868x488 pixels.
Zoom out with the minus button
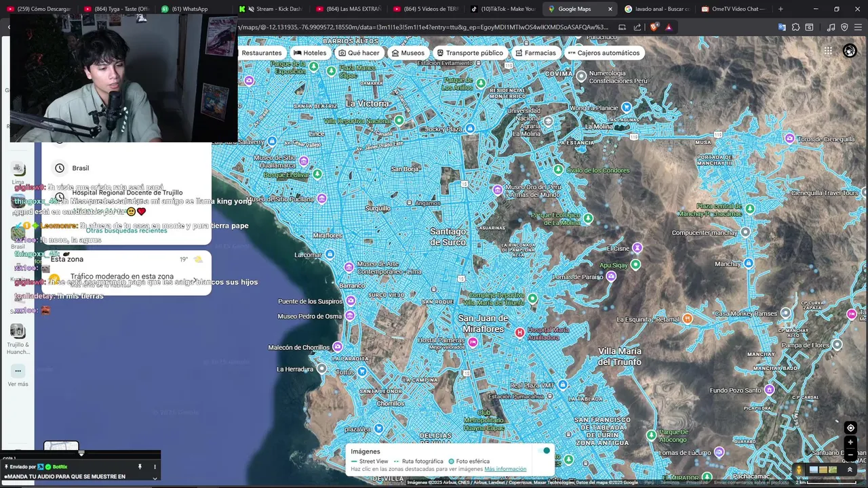pos(850,454)
